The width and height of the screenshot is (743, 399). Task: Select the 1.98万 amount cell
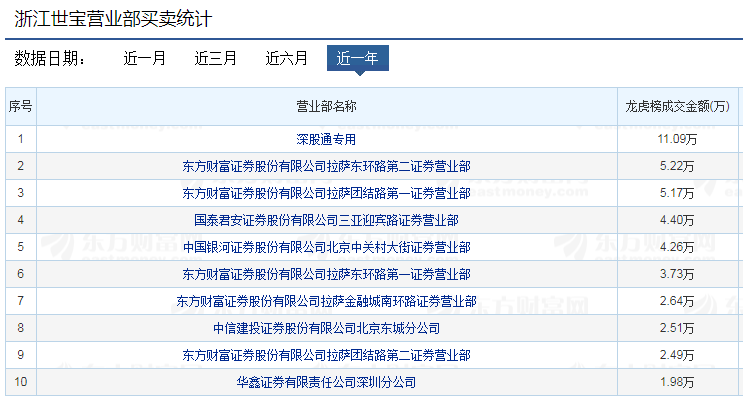(x=678, y=382)
